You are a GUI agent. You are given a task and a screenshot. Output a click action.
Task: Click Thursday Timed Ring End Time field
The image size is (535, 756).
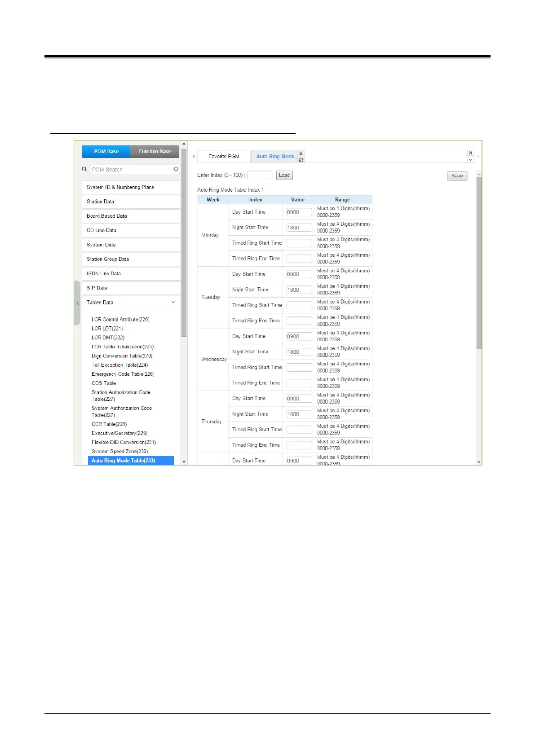tap(299, 445)
